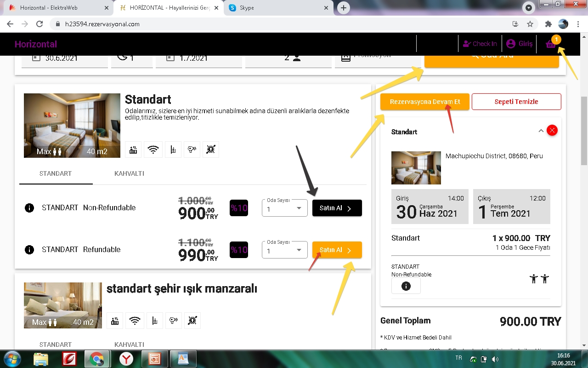Image resolution: width=588 pixels, height=368 pixels.
Task: Click the info icon in the cart summary
Action: tap(406, 286)
